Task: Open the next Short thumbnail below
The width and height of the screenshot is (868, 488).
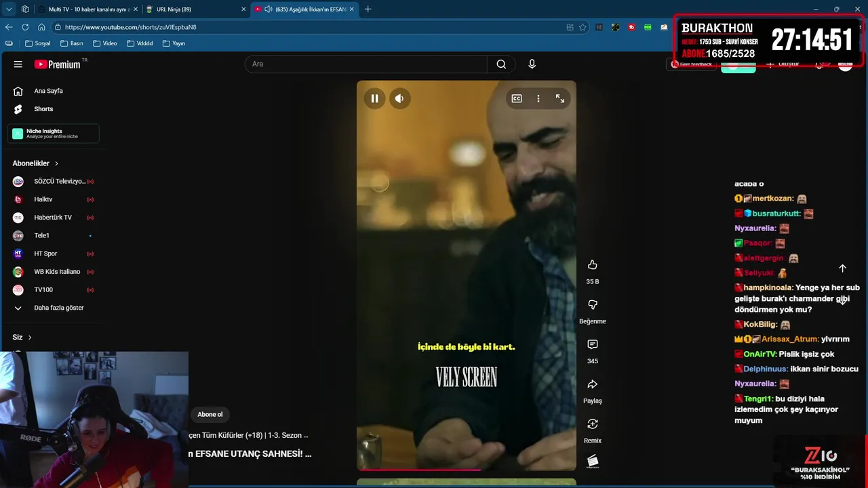Action: 467,483
